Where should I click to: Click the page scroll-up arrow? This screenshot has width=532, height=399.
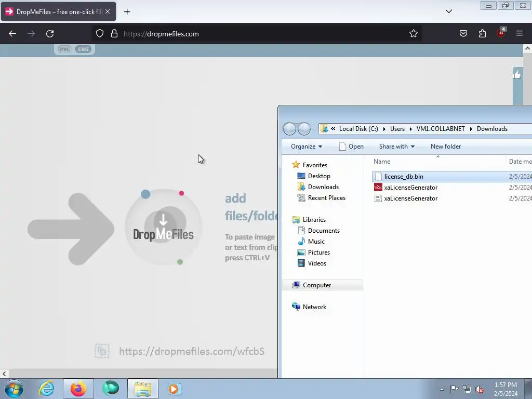point(527,48)
